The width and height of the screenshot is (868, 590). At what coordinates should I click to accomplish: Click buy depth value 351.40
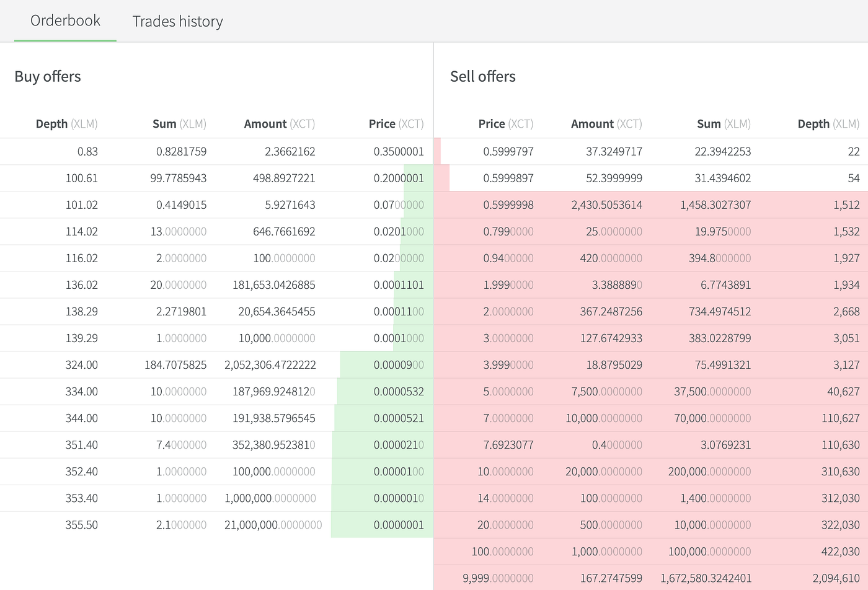point(82,444)
